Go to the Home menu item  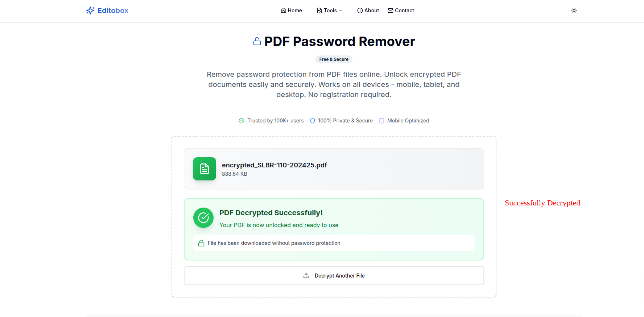pos(291,11)
